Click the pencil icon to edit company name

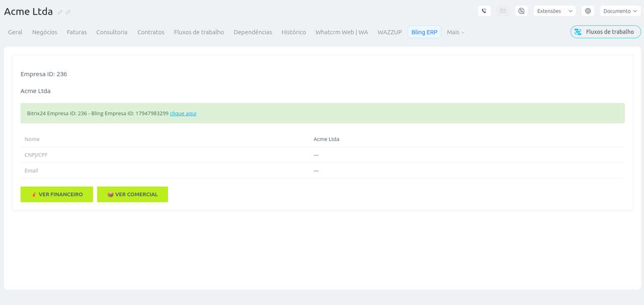[60, 12]
